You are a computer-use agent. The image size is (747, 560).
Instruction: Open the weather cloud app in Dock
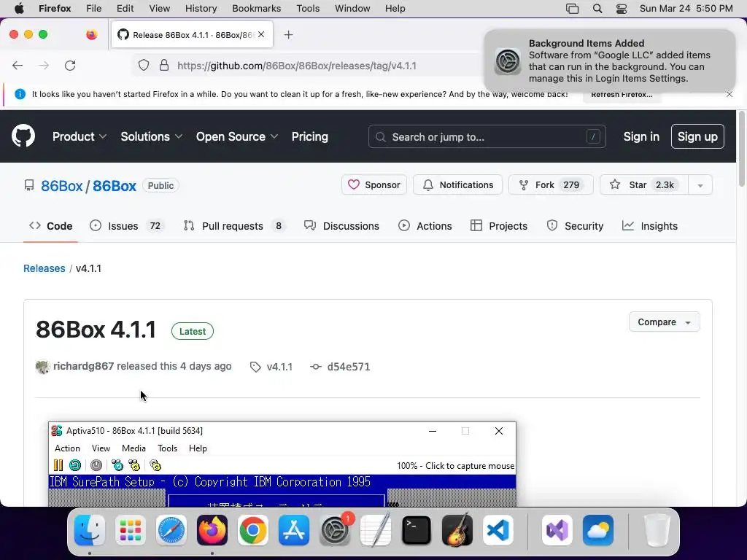[598, 530]
